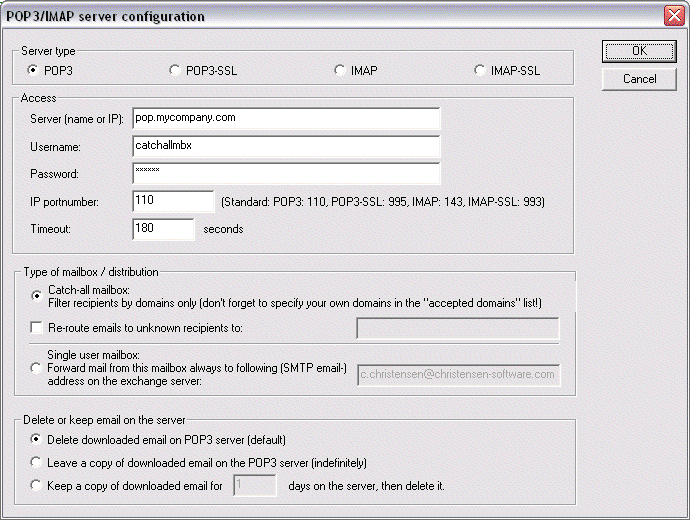Click the 'Password:' label
The width and height of the screenshot is (690, 520).
[54, 174]
